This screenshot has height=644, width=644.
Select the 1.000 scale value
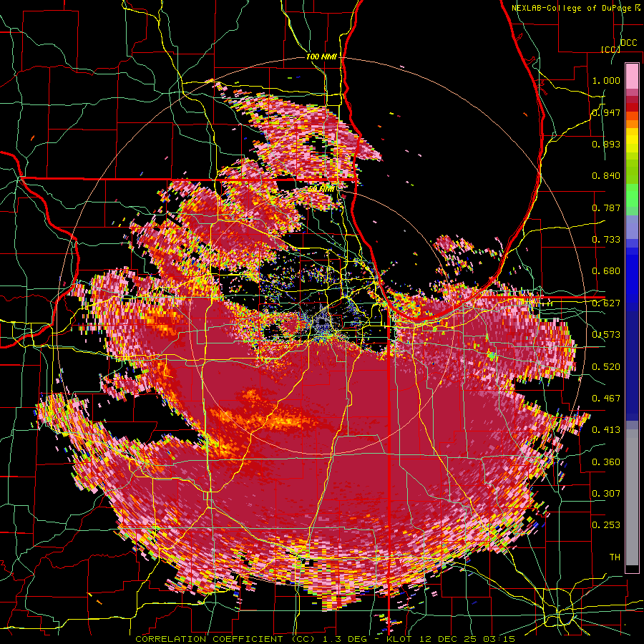point(606,80)
